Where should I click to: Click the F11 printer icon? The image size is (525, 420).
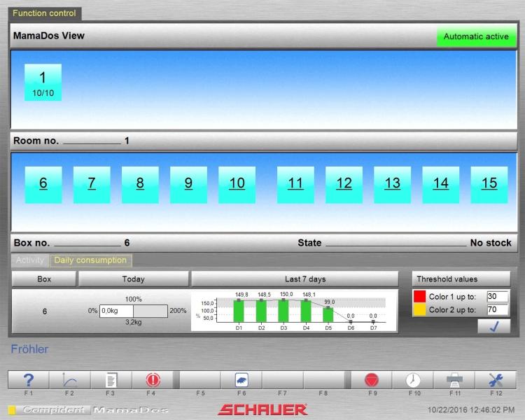(x=454, y=380)
